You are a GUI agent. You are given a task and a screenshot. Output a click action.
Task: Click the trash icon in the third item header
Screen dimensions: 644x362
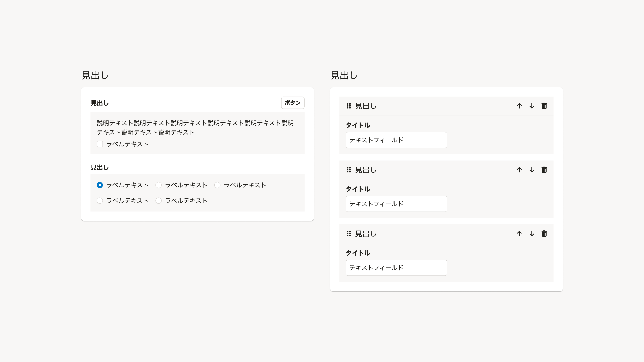(x=544, y=234)
